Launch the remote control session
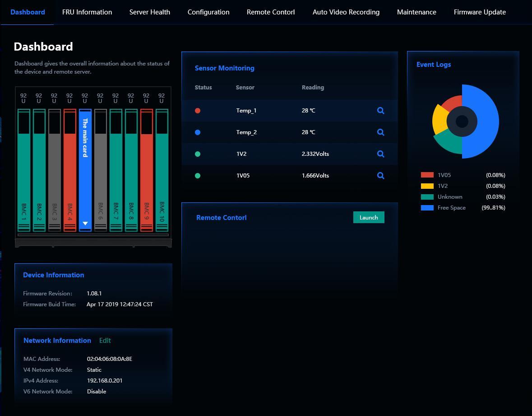 pyautogui.click(x=369, y=217)
